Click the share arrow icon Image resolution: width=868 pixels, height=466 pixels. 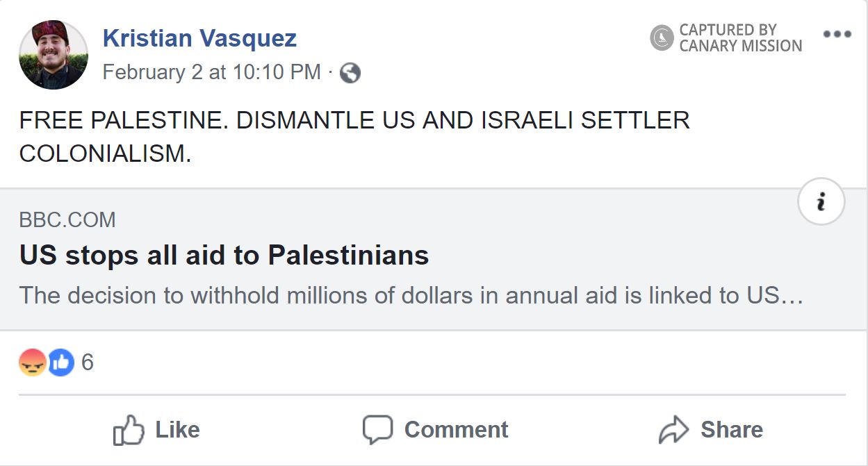pyautogui.click(x=673, y=430)
